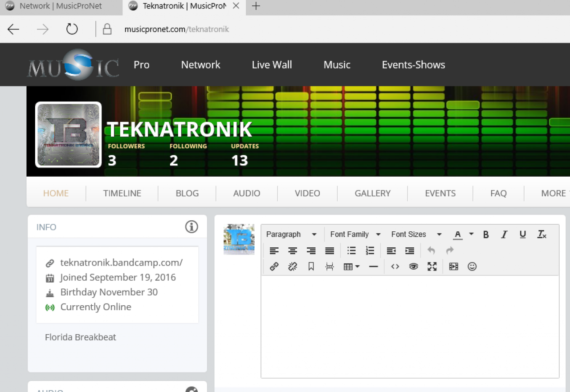The width and height of the screenshot is (570, 392).
Task: Click the clear formatting icon
Action: (x=541, y=234)
